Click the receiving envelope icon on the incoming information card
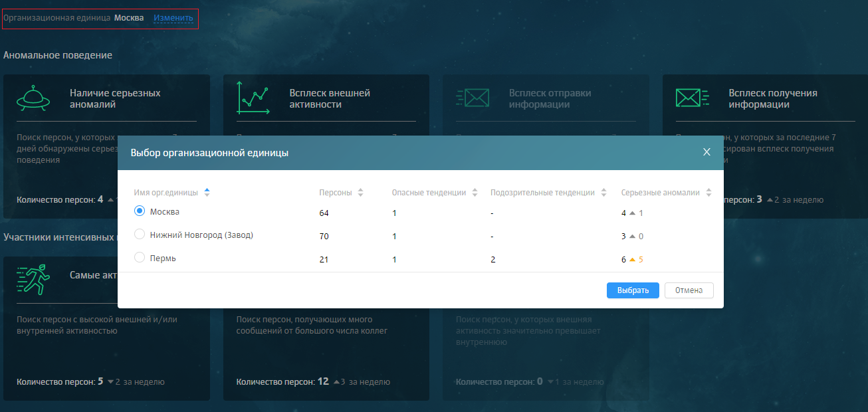The width and height of the screenshot is (868, 412). 693,98
